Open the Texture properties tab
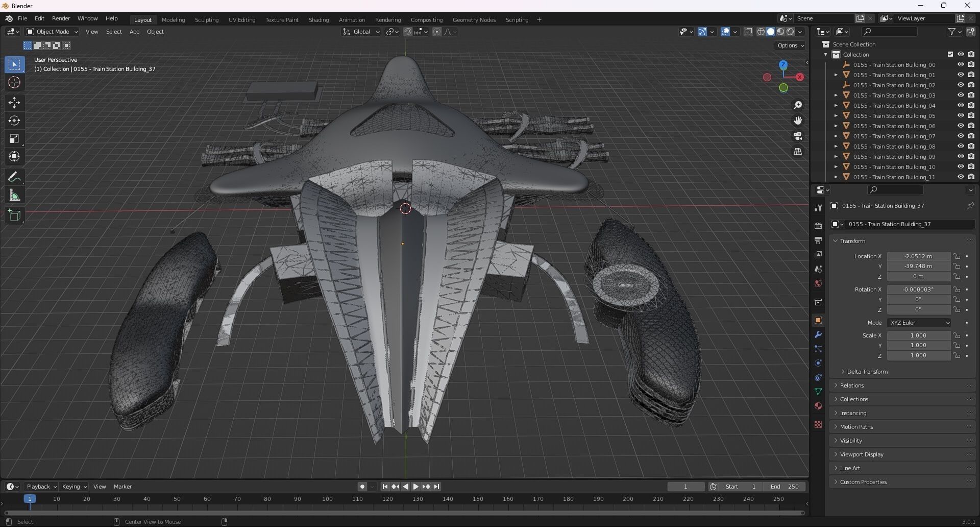 pos(818,424)
